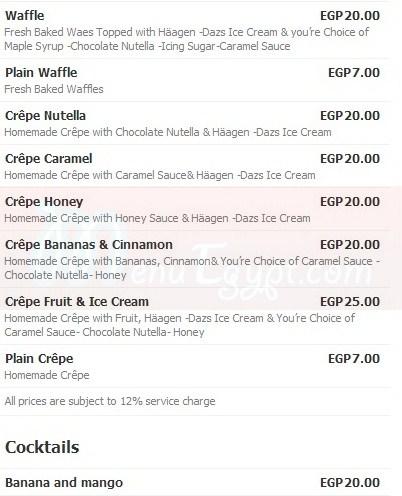Open the Plain Crêpe item
402x496 pixels.
pos(39,359)
